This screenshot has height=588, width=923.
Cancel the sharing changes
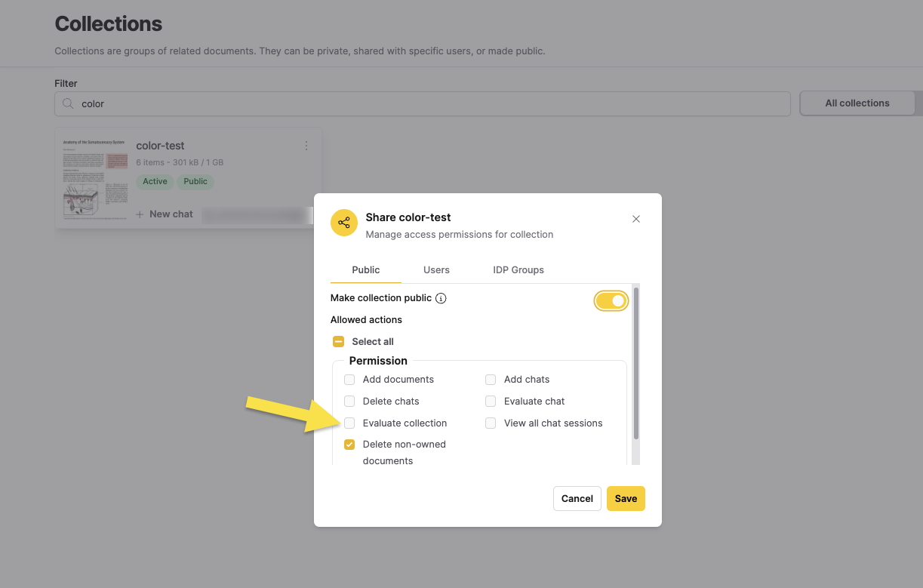577,498
